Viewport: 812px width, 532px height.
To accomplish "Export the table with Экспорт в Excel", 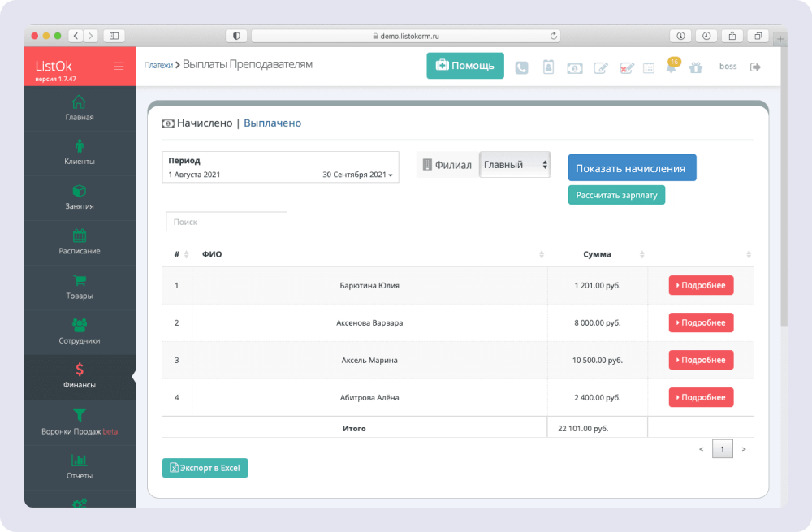I will click(x=205, y=468).
